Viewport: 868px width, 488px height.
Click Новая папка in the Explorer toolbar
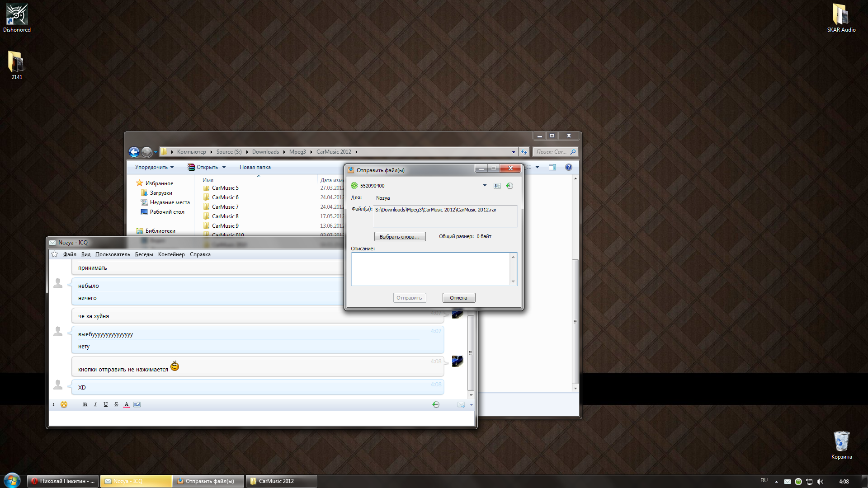pos(255,167)
